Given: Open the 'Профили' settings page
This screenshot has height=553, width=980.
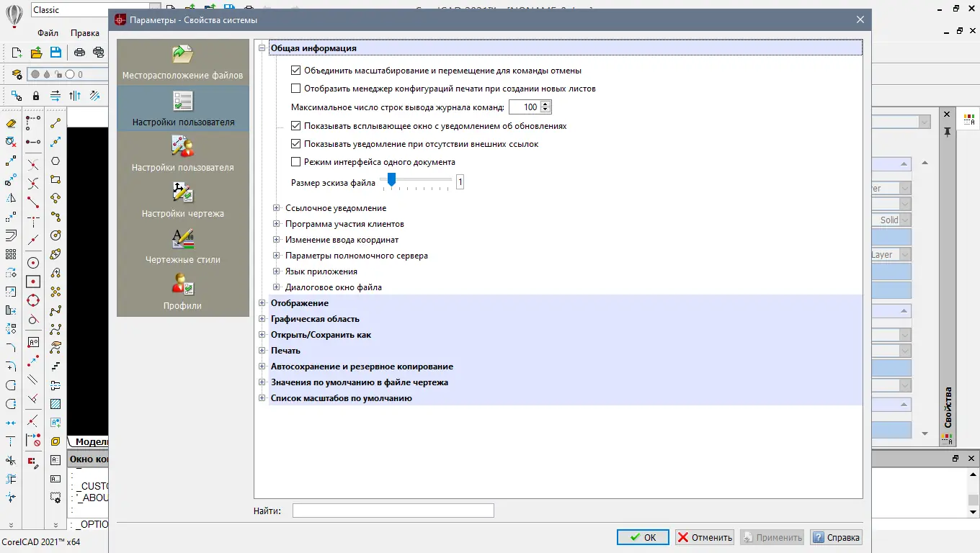Looking at the screenshot, I should (x=183, y=293).
